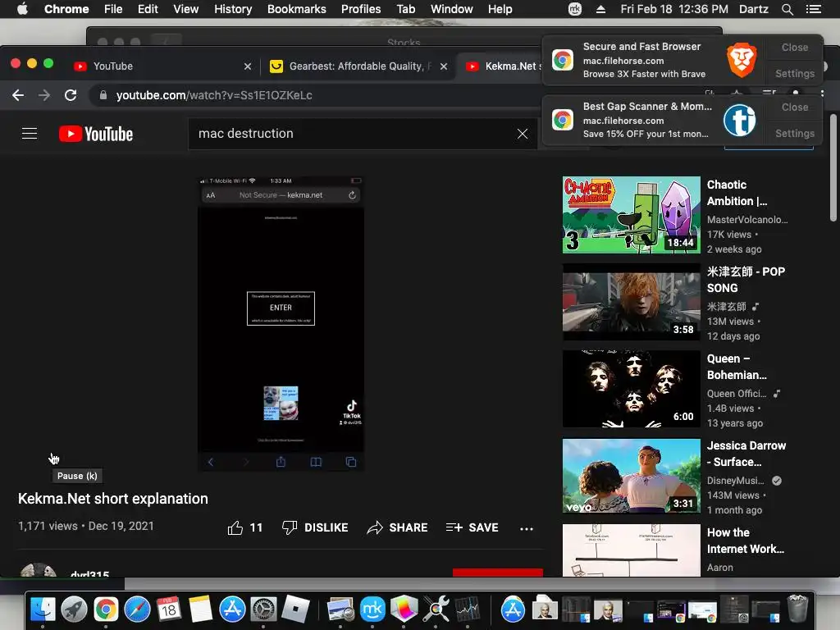Click the YouTube search field

coord(354,134)
